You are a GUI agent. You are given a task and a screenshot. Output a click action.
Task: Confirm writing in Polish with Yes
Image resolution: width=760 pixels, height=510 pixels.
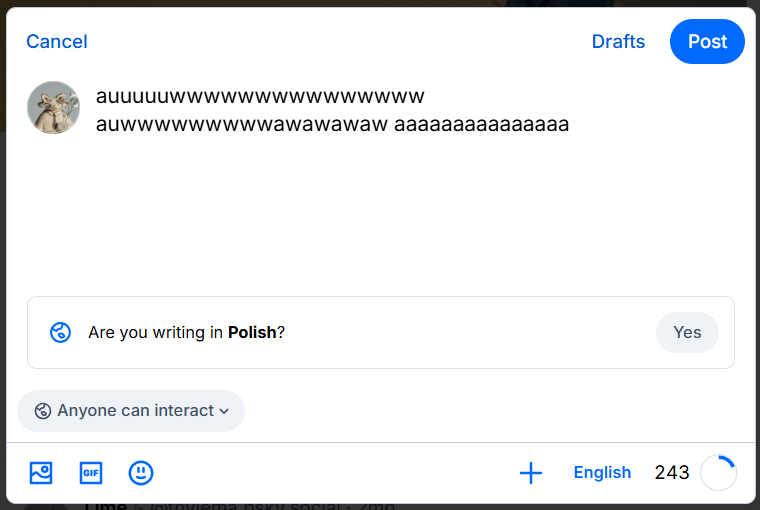[687, 333]
